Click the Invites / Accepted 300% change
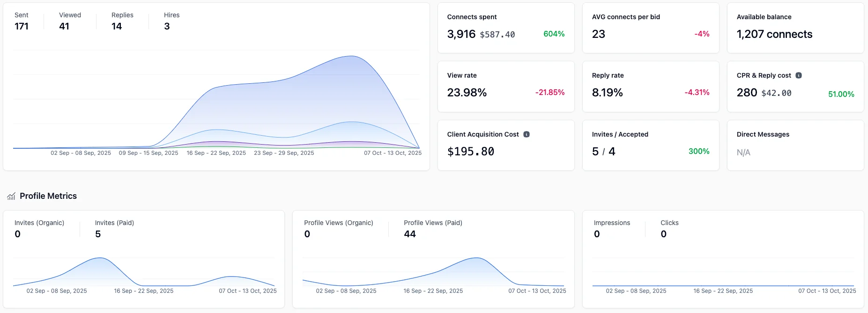This screenshot has width=868, height=313. tap(698, 152)
